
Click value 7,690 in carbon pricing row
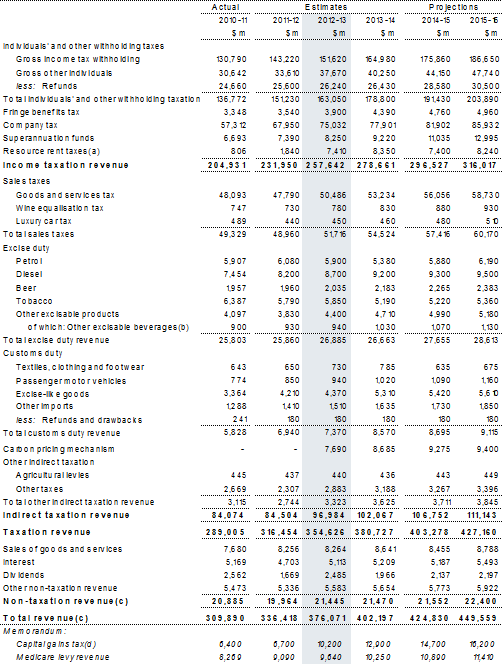click(335, 449)
